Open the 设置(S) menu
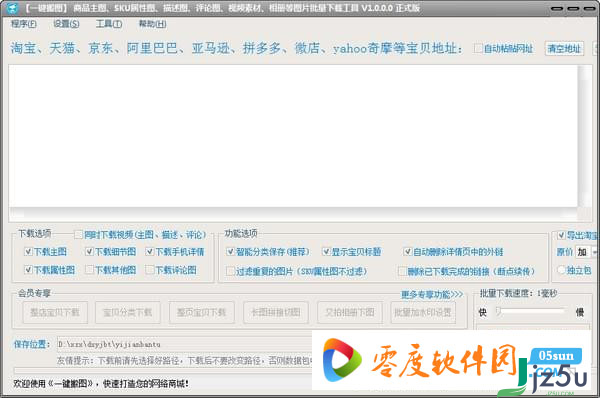 point(66,24)
